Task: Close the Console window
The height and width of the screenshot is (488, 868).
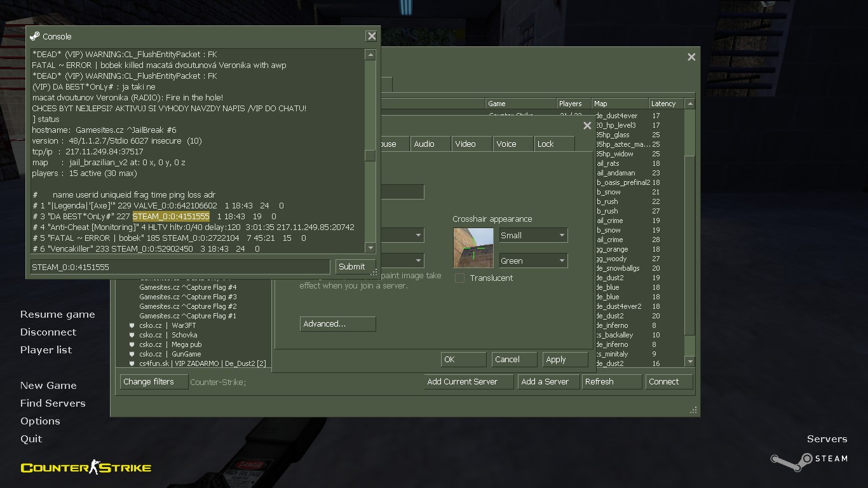Action: [372, 36]
